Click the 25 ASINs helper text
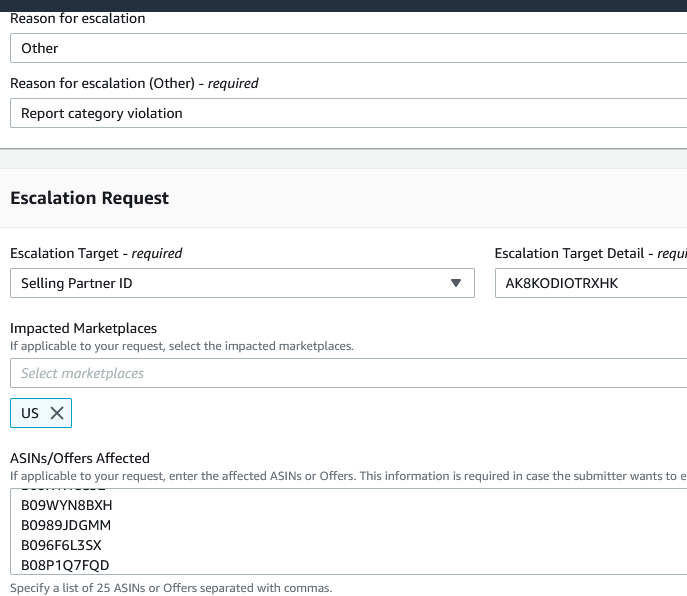Image resolution: width=687 pixels, height=596 pixels. click(171, 587)
